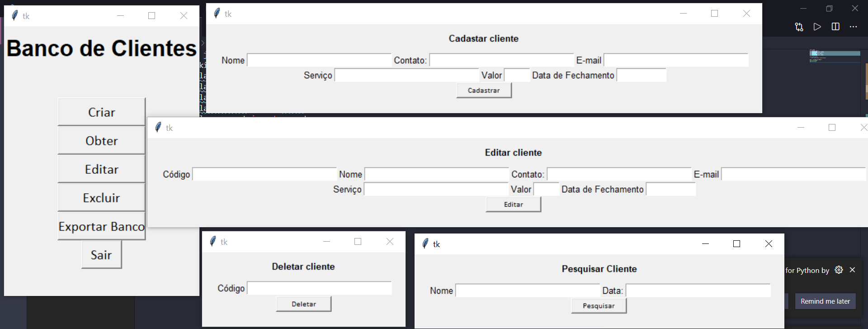Click Exportar Banco
The height and width of the screenshot is (329, 868).
[101, 226]
